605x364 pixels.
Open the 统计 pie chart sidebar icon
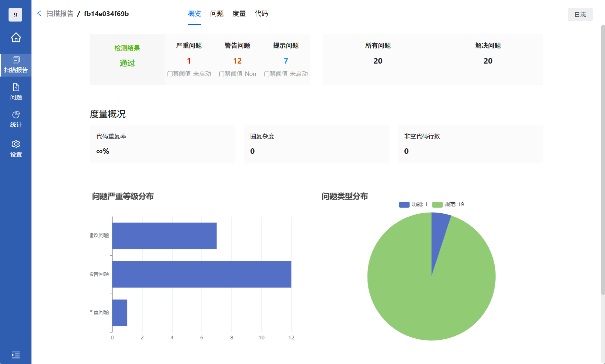(16, 119)
